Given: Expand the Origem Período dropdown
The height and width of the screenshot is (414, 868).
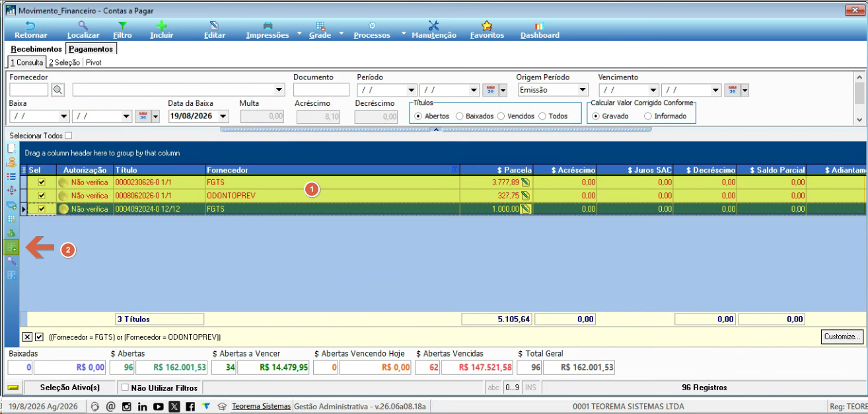Looking at the screenshot, I should pyautogui.click(x=582, y=90).
